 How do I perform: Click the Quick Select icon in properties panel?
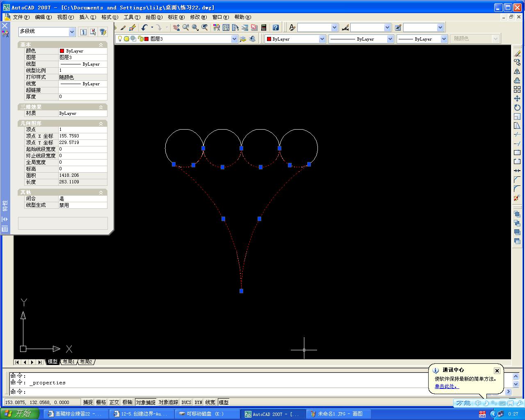(103, 32)
